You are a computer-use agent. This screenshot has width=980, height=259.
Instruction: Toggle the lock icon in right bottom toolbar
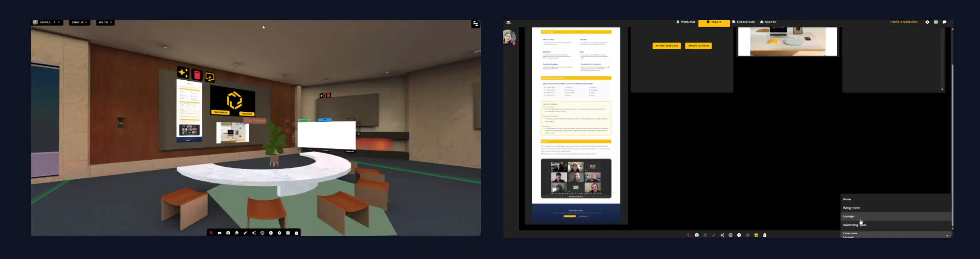click(x=765, y=235)
